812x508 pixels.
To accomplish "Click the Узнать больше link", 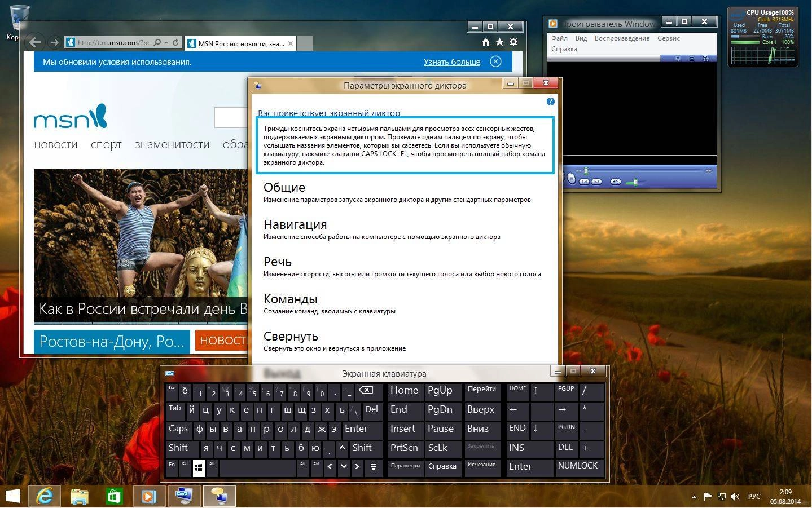I will tap(452, 62).
